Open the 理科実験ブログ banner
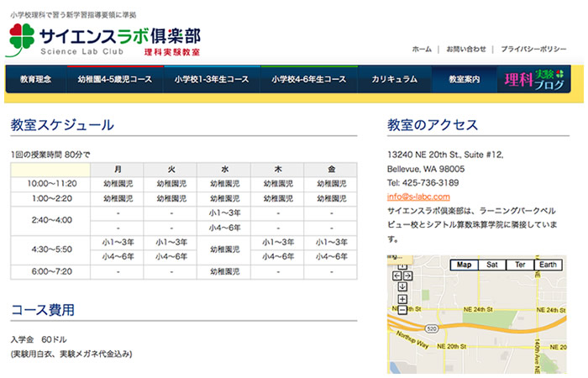This screenshot has width=588, height=378. pos(533,79)
